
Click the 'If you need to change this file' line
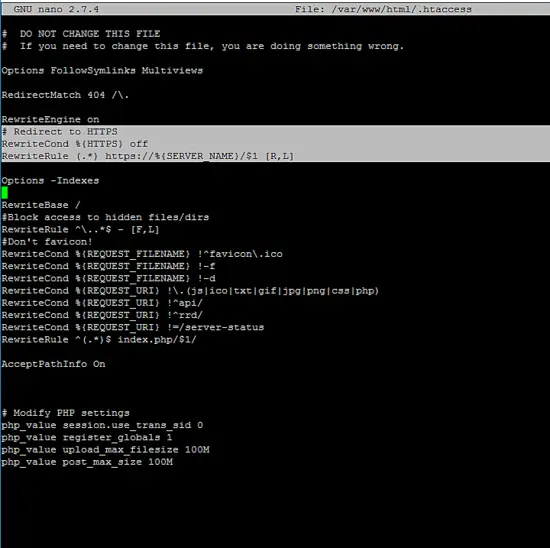[203, 46]
